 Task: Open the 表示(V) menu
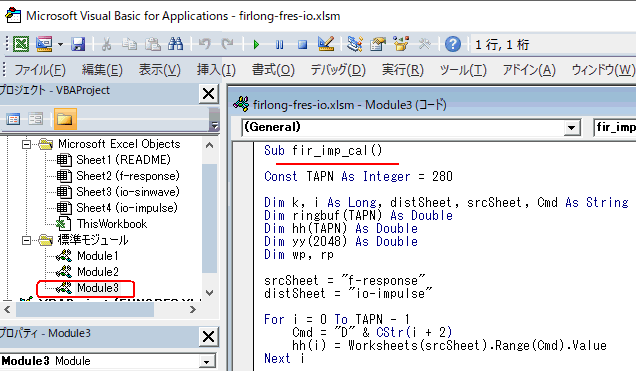click(159, 70)
